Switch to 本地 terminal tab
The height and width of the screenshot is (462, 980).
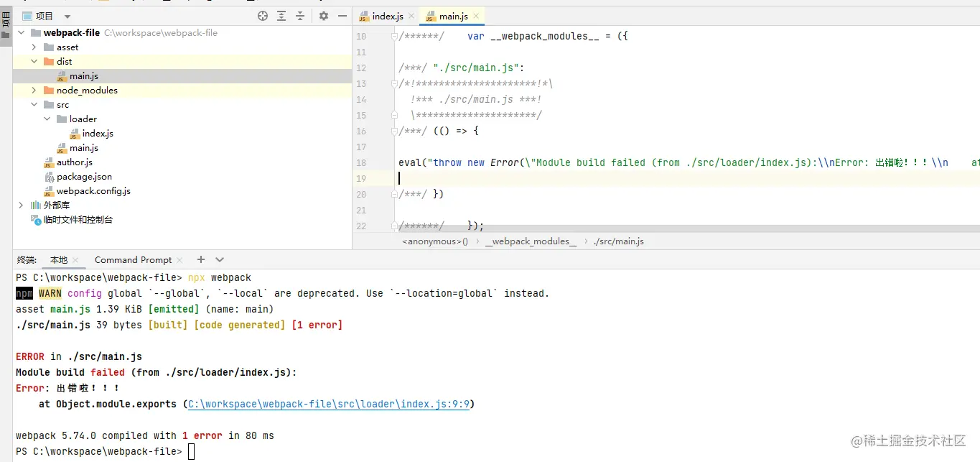[x=59, y=260]
